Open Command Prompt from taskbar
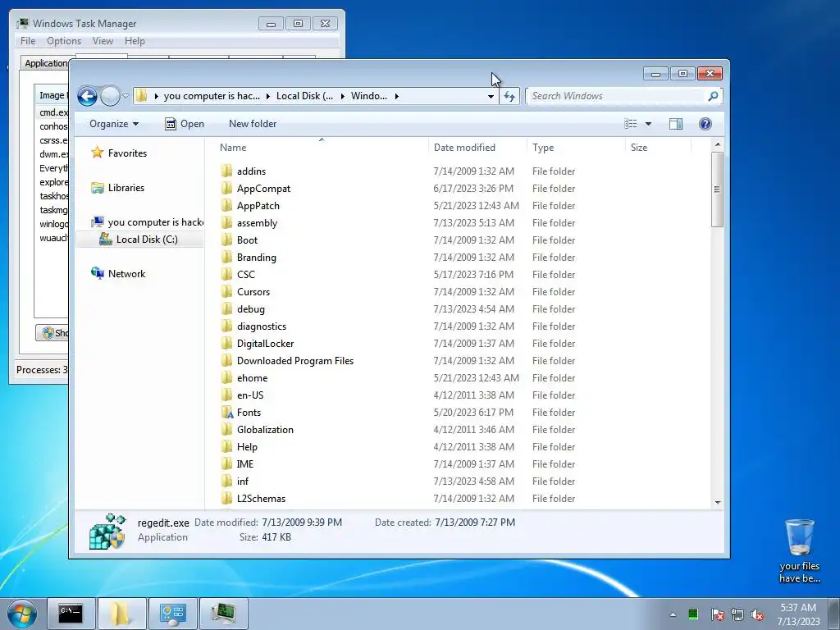The image size is (840, 630). point(71,614)
